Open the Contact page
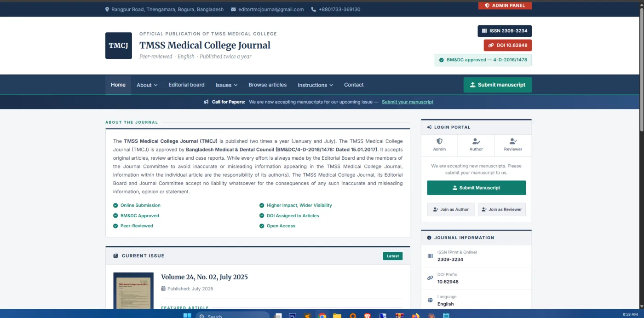Image resolution: width=644 pixels, height=318 pixels. point(354,85)
